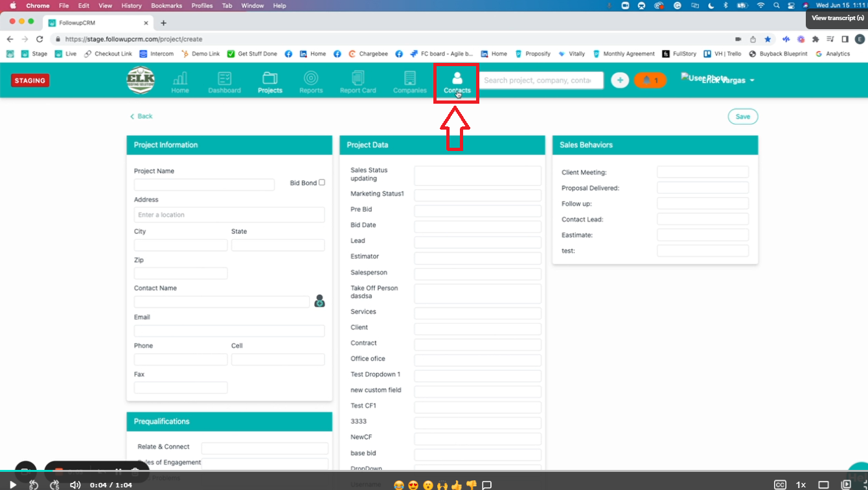This screenshot has height=490, width=868.
Task: Open a new Chrome tab with the plus
Action: 163,23
